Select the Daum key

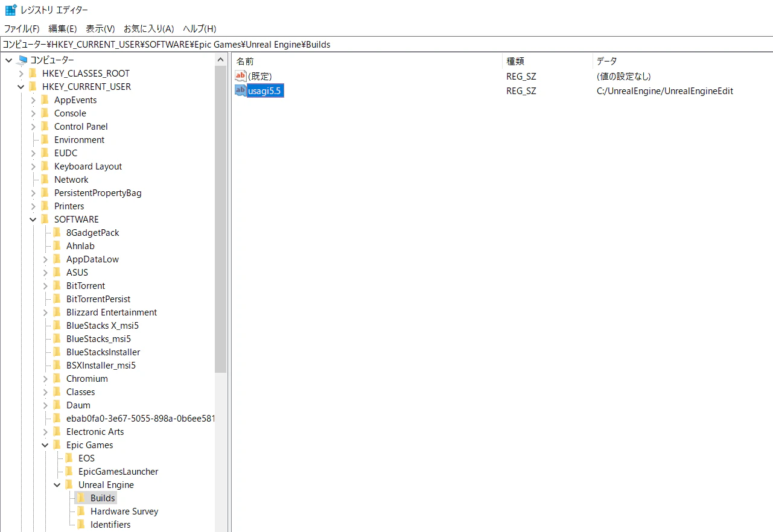78,405
